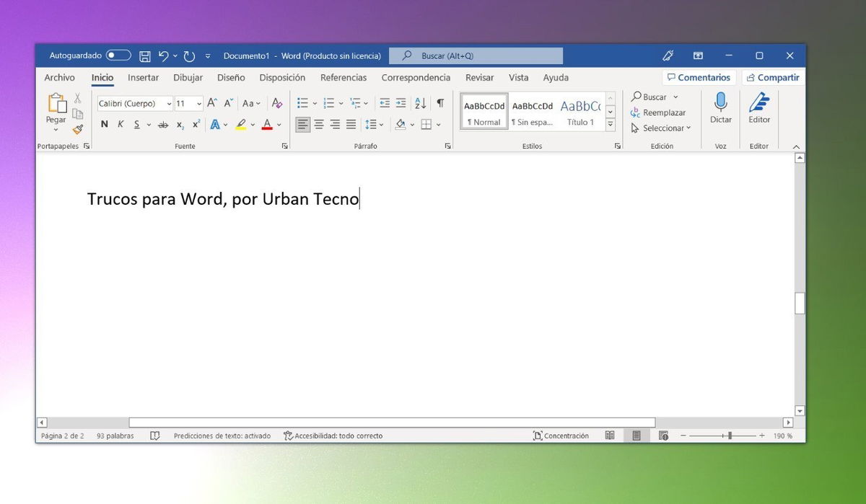Viewport: 866px width, 504px height.
Task: Click inside the Buscar (Alt+Q) search box
Action: click(476, 55)
